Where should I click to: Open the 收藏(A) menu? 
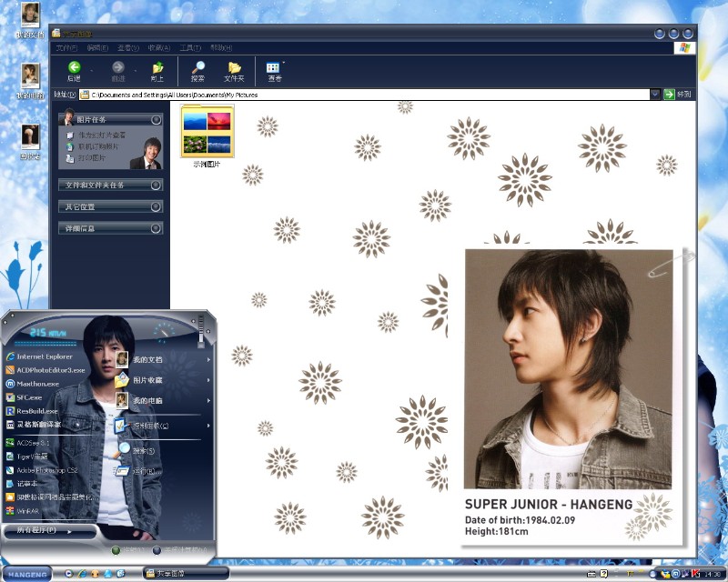pyautogui.click(x=159, y=48)
